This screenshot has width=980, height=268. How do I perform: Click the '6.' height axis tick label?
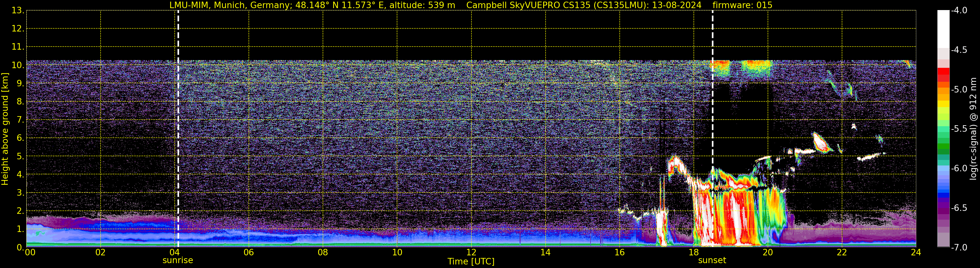click(x=20, y=138)
